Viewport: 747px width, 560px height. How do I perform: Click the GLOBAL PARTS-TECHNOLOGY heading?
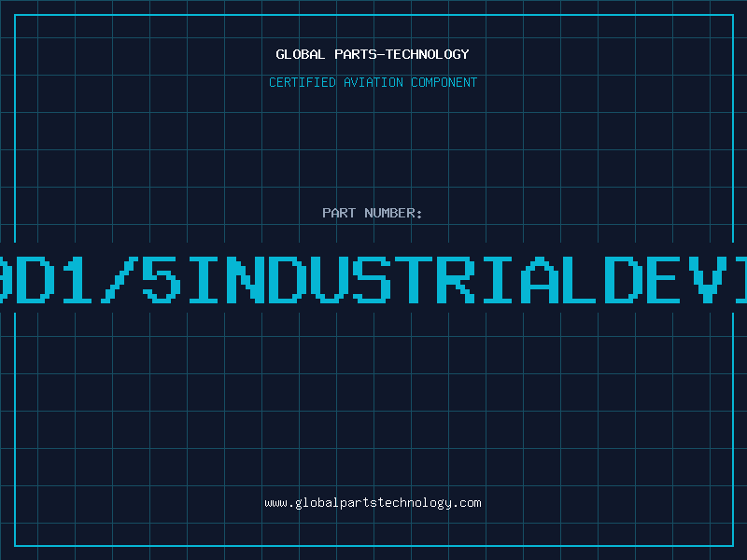[x=373, y=54]
